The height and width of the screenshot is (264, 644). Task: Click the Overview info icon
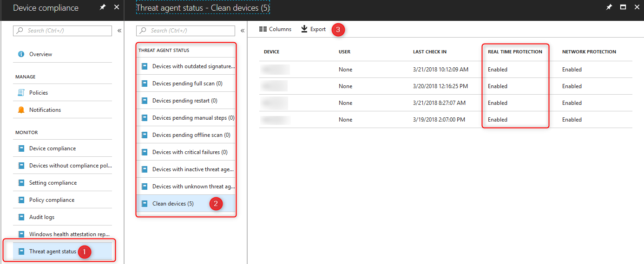pos(21,54)
